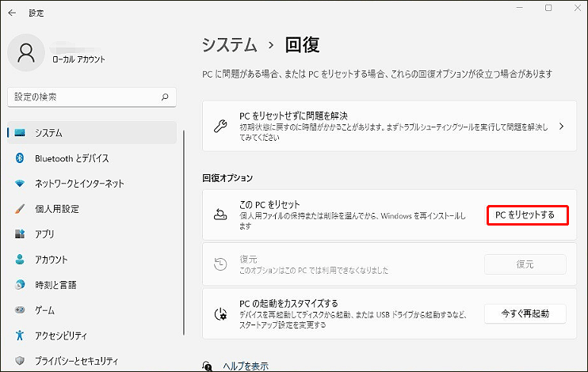Open アカウント settings category
Image resolution: width=588 pixels, height=372 pixels.
click(92, 260)
